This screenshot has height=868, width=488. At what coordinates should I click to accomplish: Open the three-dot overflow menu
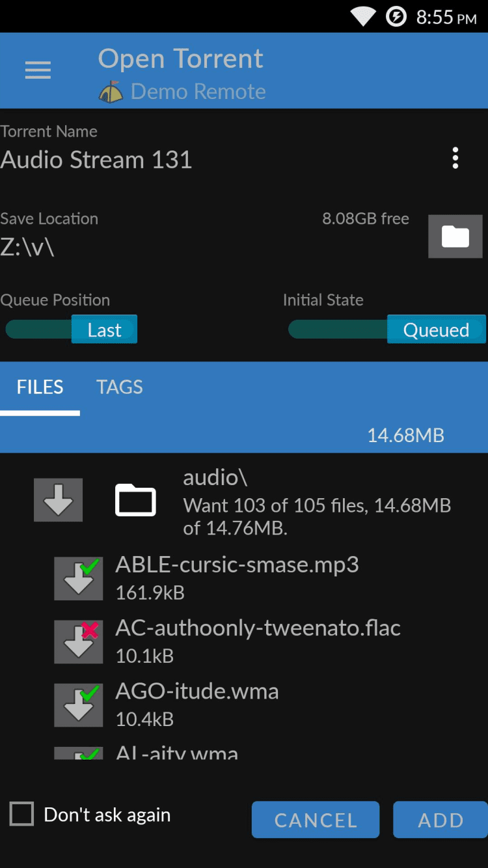(455, 158)
